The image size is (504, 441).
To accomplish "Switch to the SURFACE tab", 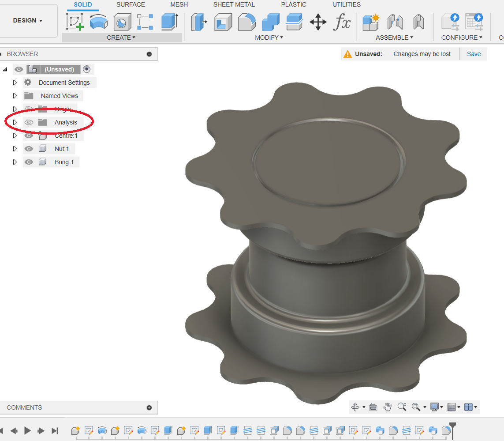I will tap(131, 4).
